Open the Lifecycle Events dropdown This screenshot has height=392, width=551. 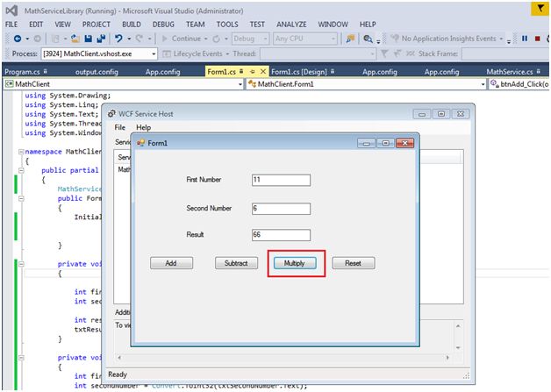[227, 53]
